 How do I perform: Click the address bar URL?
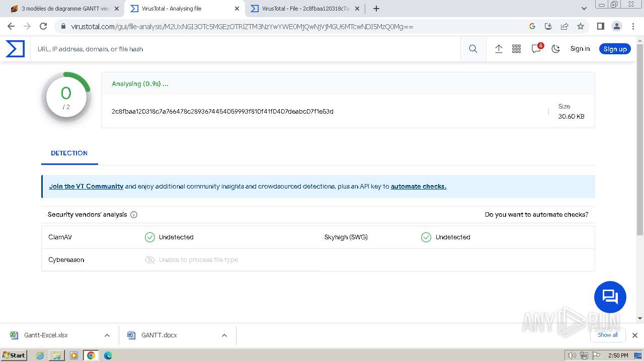242,27
